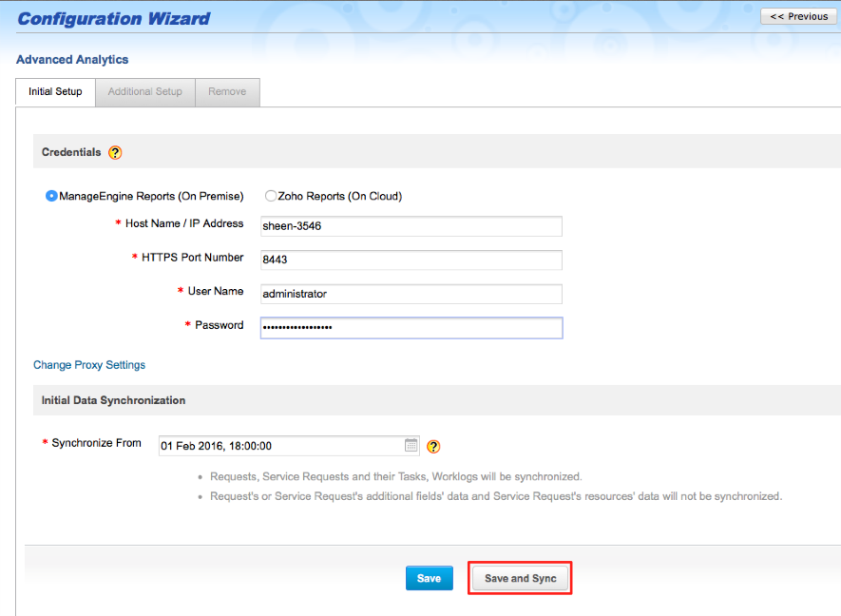Click the Previous button
The height and width of the screenshot is (616, 841).
798,15
